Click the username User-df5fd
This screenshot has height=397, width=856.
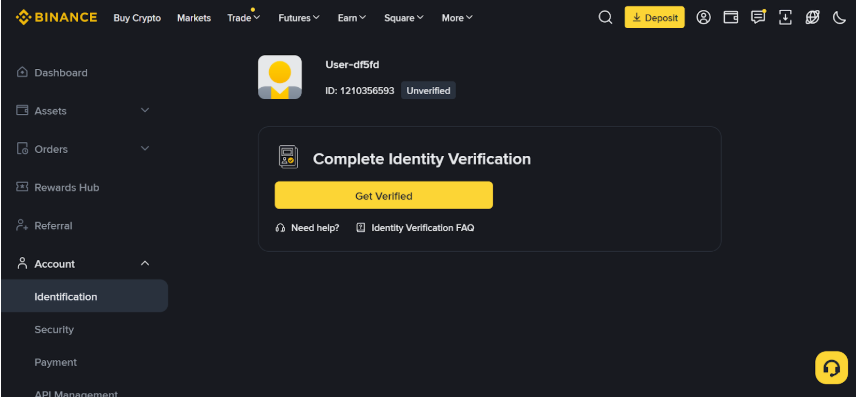click(x=352, y=64)
